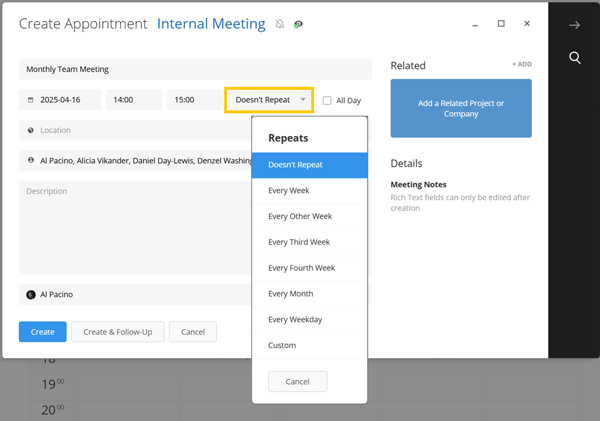Click the muted bell notification icon
Image resolution: width=600 pixels, height=421 pixels.
[279, 24]
